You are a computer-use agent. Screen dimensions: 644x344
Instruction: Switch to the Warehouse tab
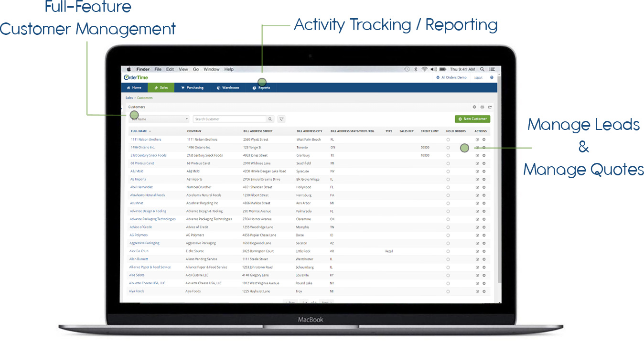click(228, 87)
